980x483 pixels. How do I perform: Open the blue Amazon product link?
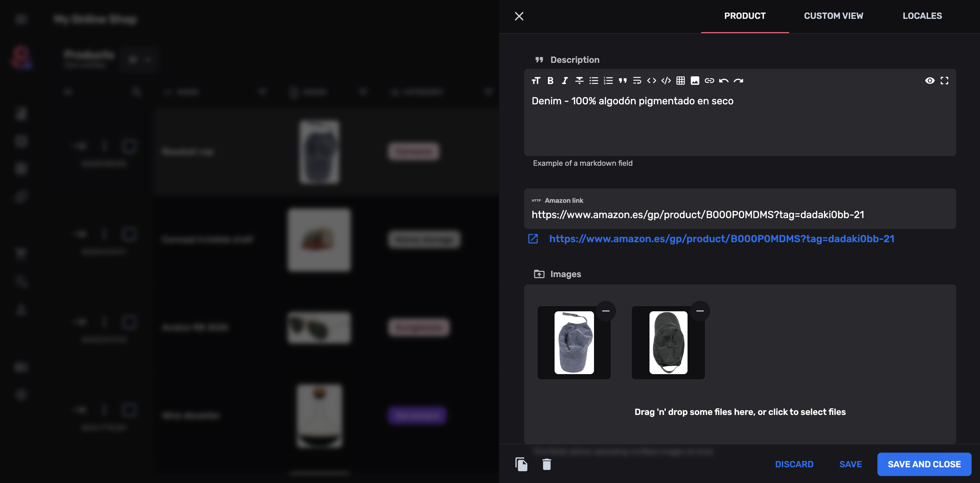click(721, 238)
